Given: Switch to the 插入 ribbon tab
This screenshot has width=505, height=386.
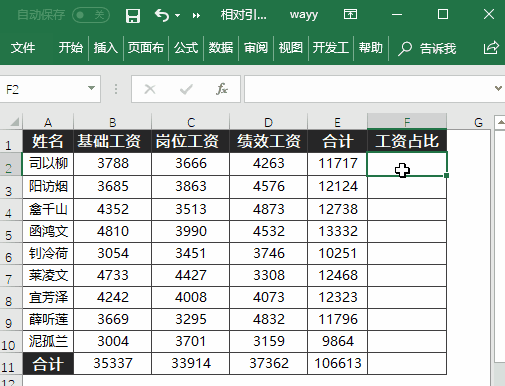Looking at the screenshot, I should (106, 48).
